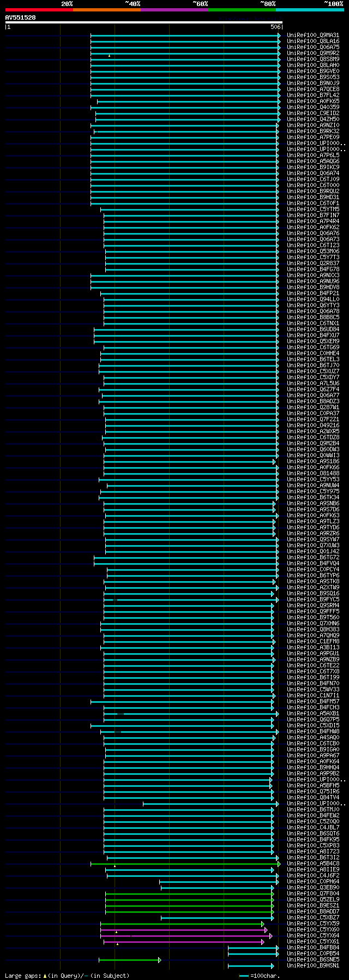Select UniRef100_C5YX64 in the hit list
The height and width of the screenshot is (980, 349).
(x=313, y=936)
